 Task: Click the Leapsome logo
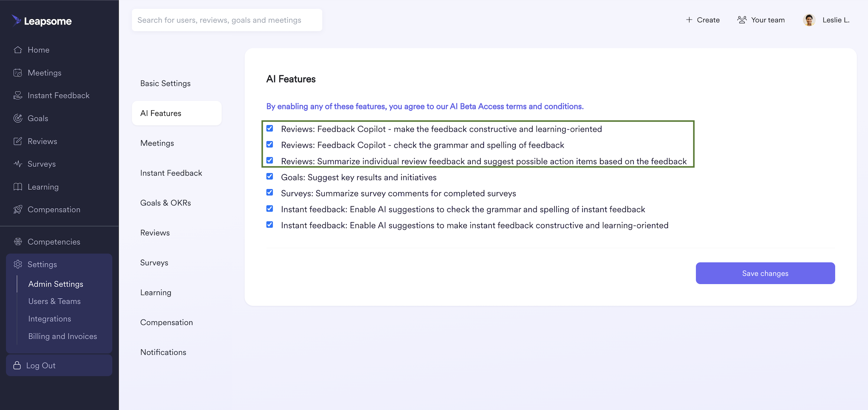[x=42, y=21]
